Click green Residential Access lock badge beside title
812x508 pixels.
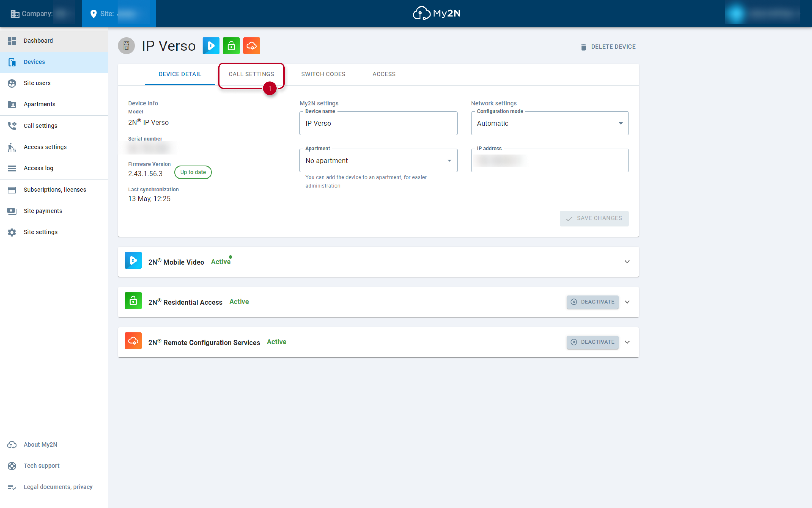coord(231,46)
